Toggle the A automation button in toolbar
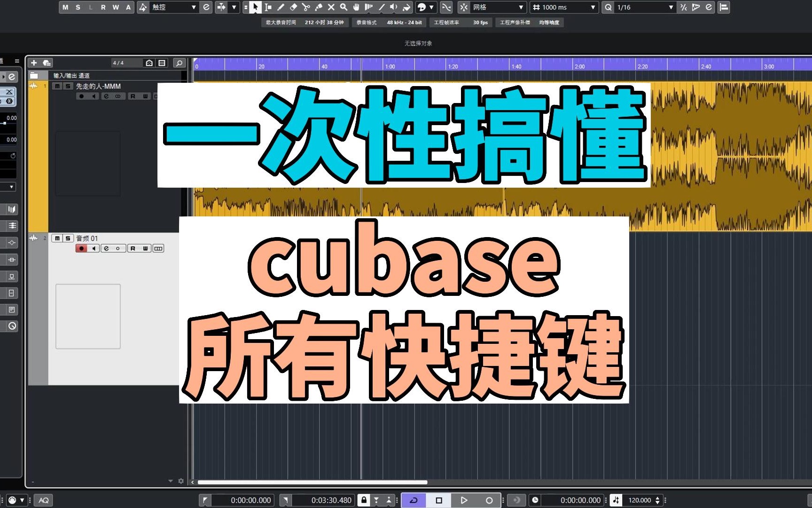 [128, 7]
